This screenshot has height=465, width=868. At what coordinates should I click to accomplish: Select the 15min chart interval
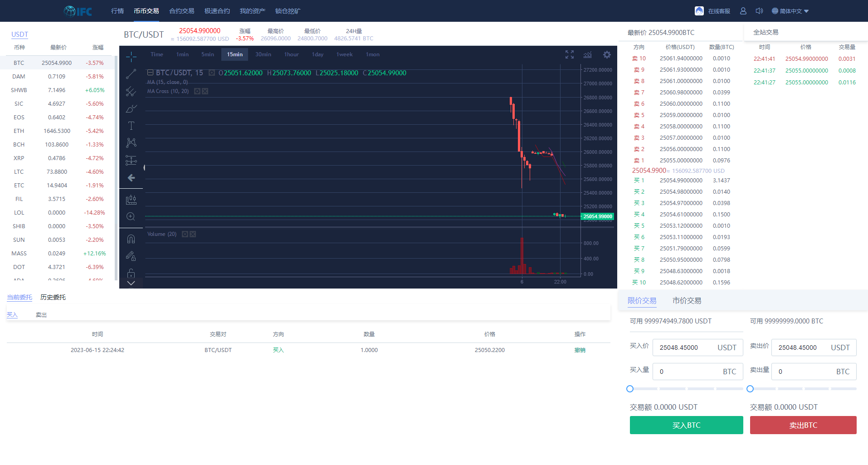[x=235, y=54]
